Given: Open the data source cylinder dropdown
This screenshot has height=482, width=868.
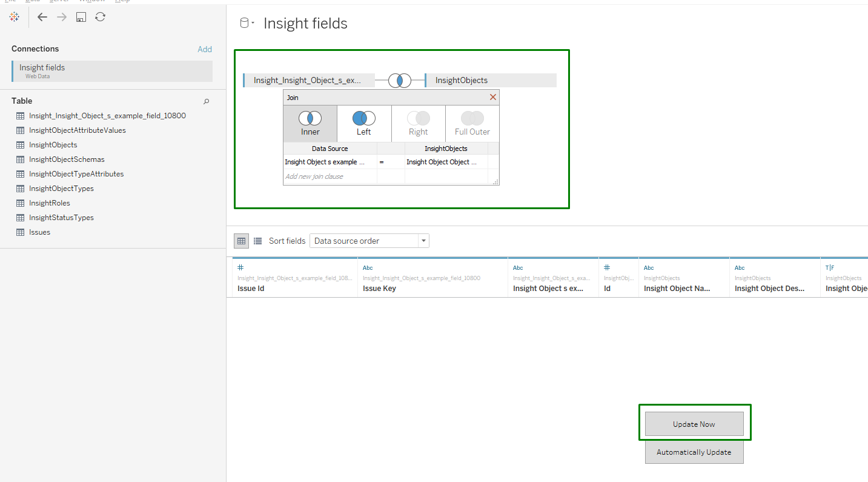Looking at the screenshot, I should coord(247,24).
